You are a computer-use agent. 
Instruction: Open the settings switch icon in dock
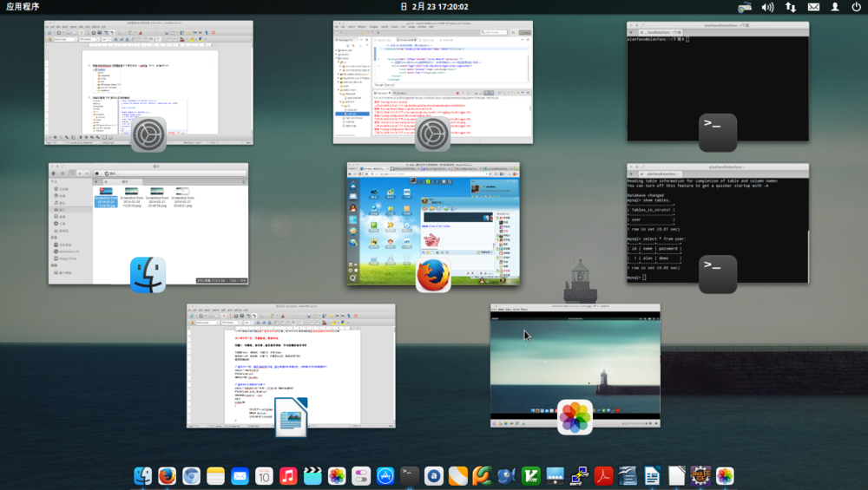point(361,476)
